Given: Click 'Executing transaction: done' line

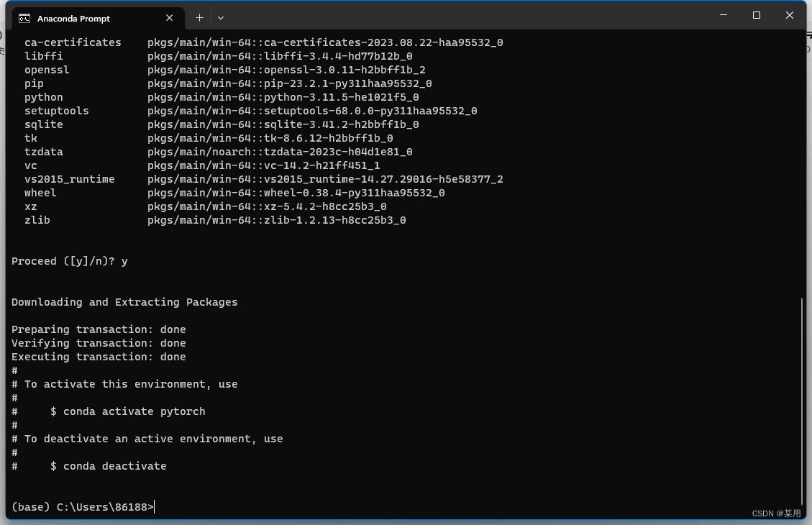Looking at the screenshot, I should tap(99, 357).
